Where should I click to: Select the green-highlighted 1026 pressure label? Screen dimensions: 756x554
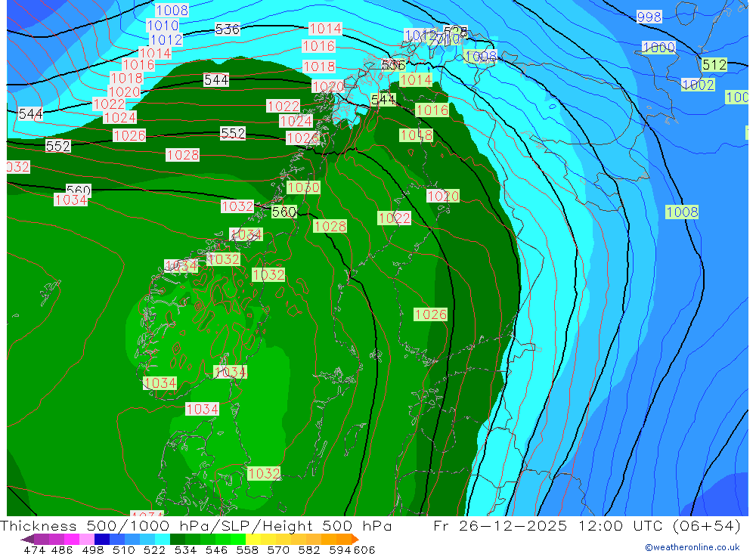(431, 314)
